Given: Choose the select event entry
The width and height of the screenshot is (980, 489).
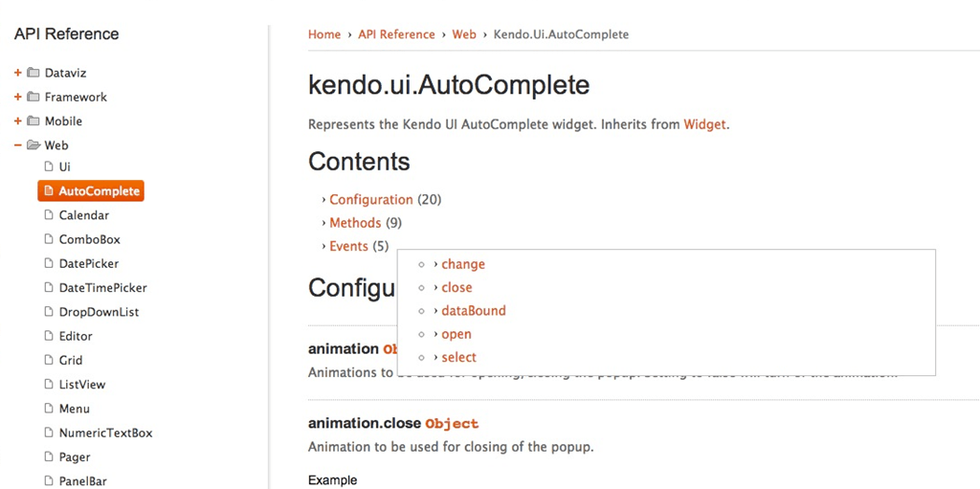Looking at the screenshot, I should point(458,357).
